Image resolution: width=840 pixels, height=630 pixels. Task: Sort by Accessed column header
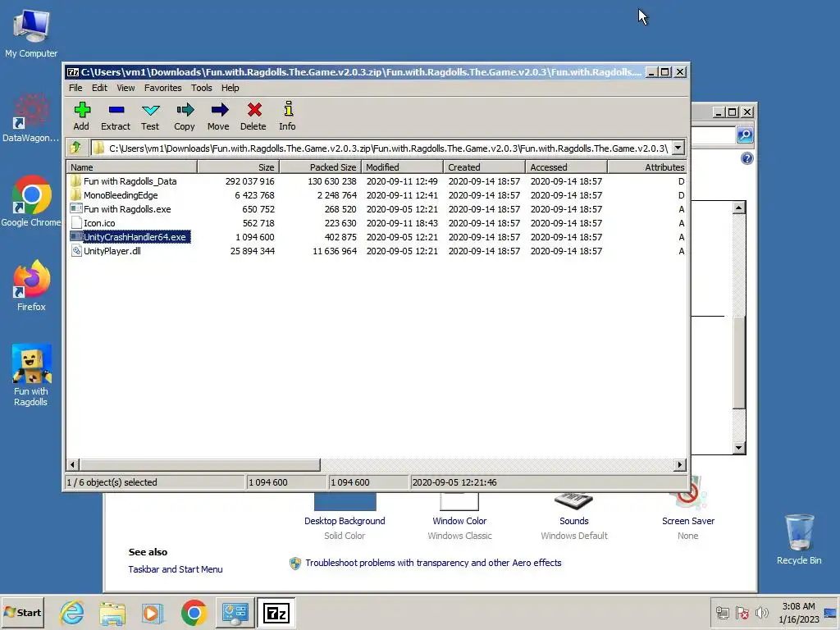[566, 167]
